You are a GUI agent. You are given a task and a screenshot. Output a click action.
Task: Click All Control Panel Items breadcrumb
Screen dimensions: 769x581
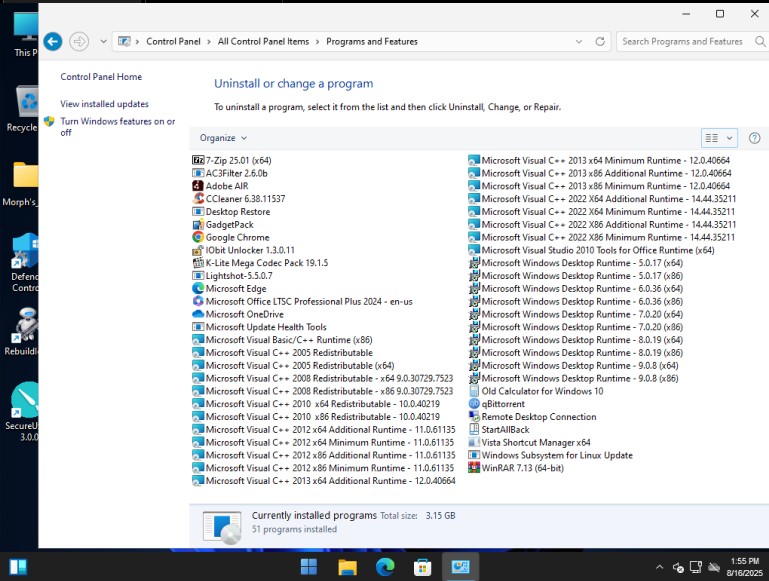click(263, 42)
